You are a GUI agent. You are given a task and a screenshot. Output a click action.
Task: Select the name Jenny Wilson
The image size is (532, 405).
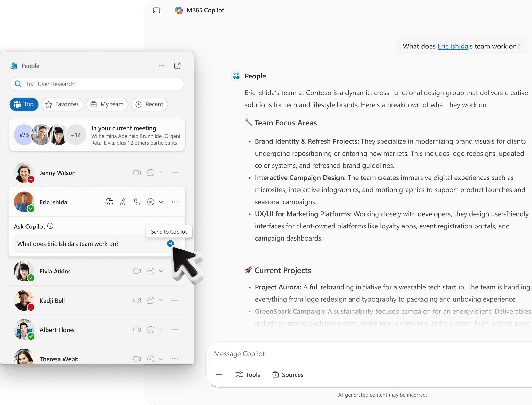[58, 173]
